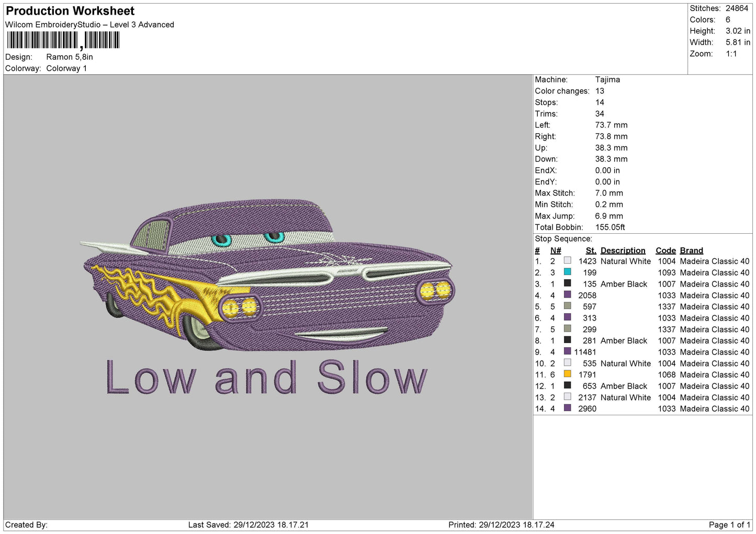Select the turquoise color swatch in stop row 2
Screen dimensions: 756x534
567,272
